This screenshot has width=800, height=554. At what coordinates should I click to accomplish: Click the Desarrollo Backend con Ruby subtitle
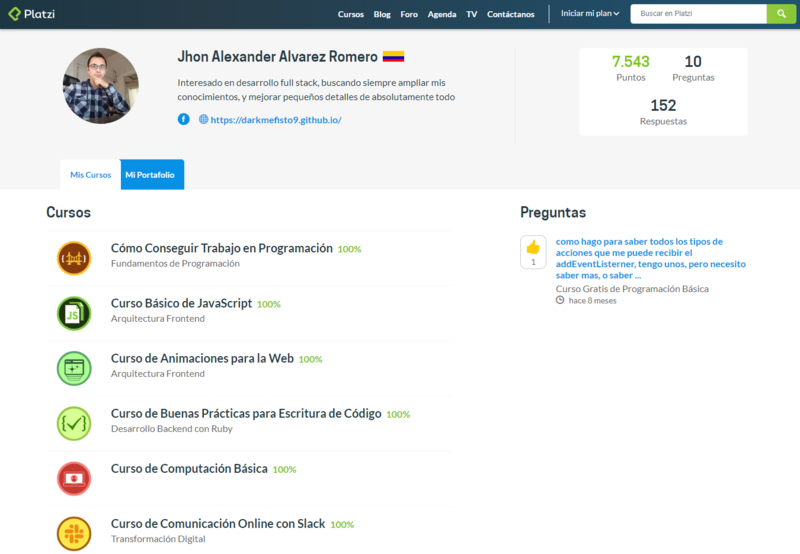171,429
